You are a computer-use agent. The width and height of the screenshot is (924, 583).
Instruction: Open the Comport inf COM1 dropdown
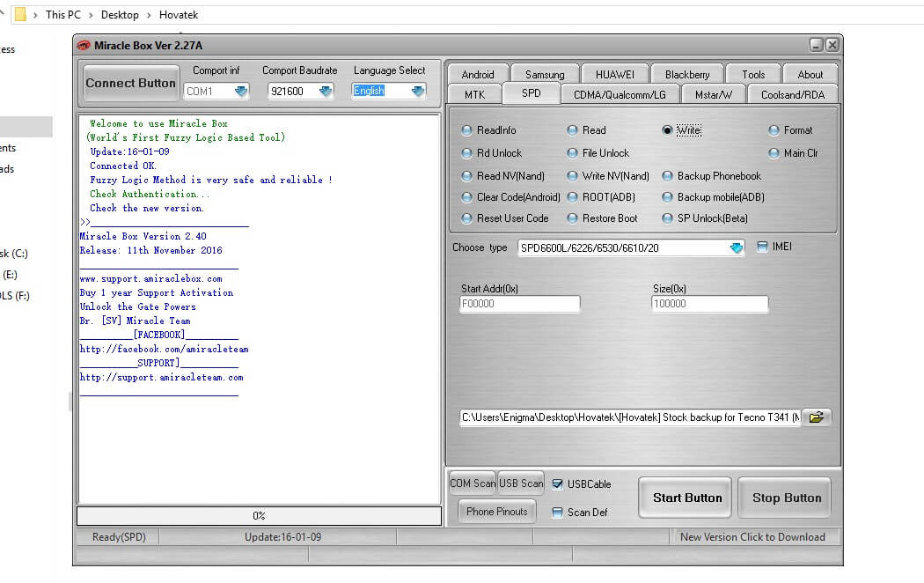[x=240, y=91]
